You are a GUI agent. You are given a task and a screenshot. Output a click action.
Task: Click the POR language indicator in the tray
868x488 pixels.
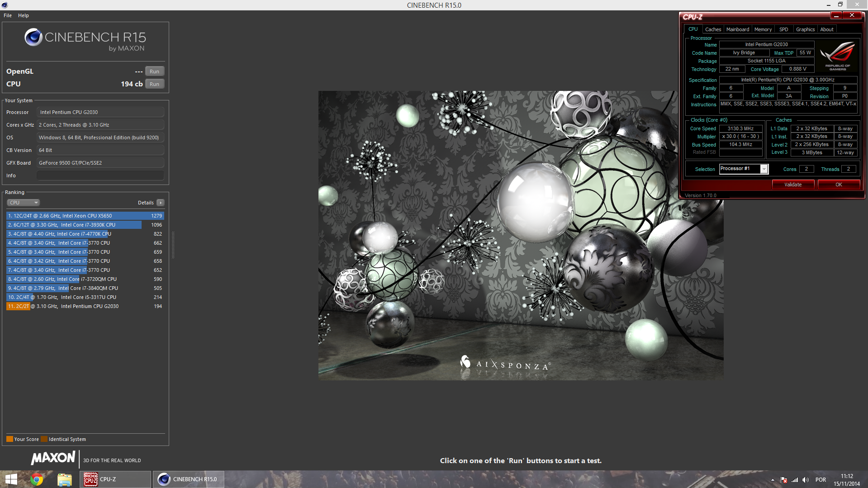coord(821,480)
